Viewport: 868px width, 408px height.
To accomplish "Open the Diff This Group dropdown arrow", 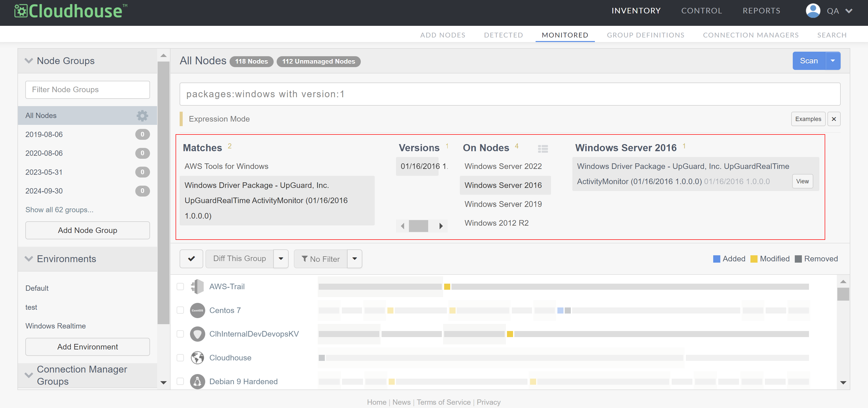I will coord(281,259).
